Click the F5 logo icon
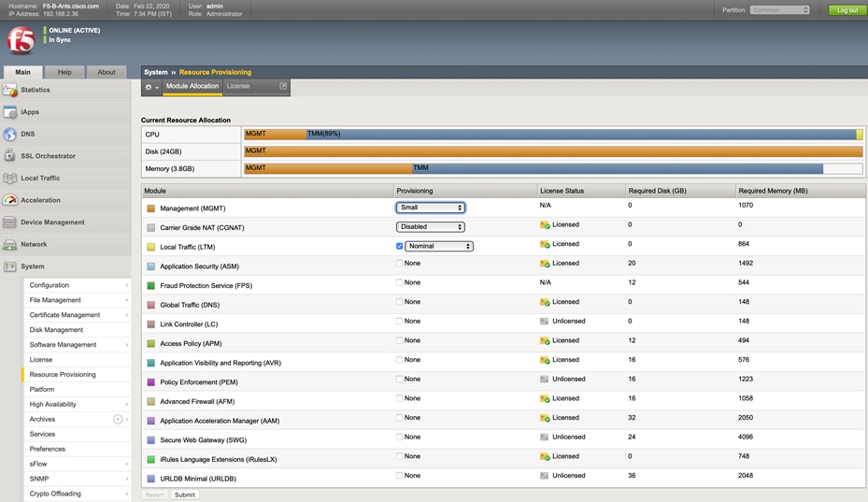 pos(21,40)
